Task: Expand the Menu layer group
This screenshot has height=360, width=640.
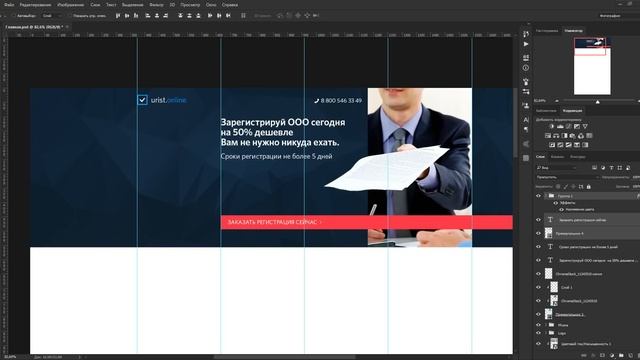Action: [x=546, y=325]
